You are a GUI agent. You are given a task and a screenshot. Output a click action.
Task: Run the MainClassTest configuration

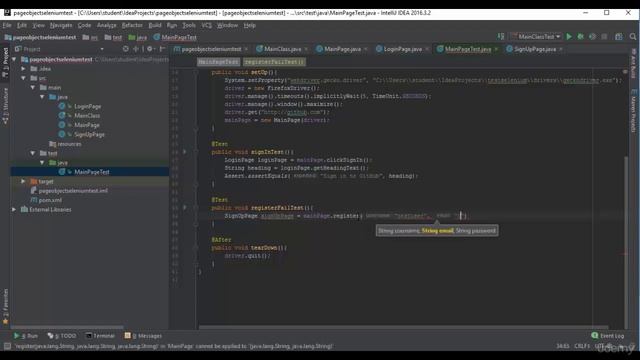pyautogui.click(x=569, y=37)
